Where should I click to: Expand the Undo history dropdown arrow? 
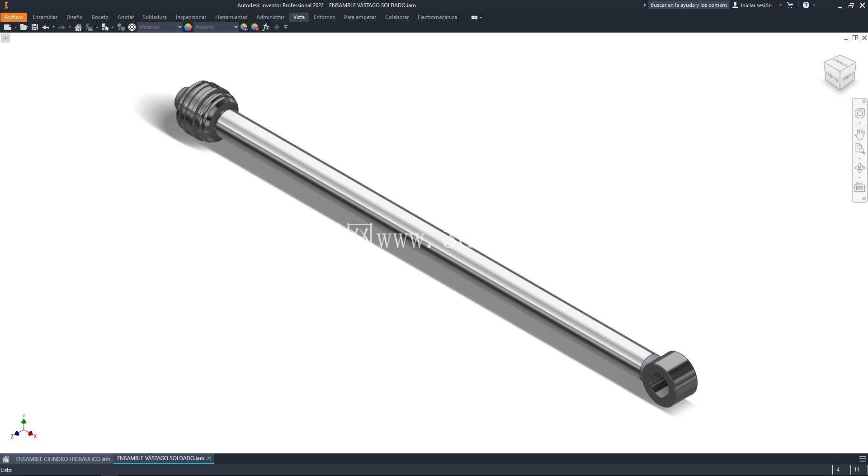tap(53, 27)
